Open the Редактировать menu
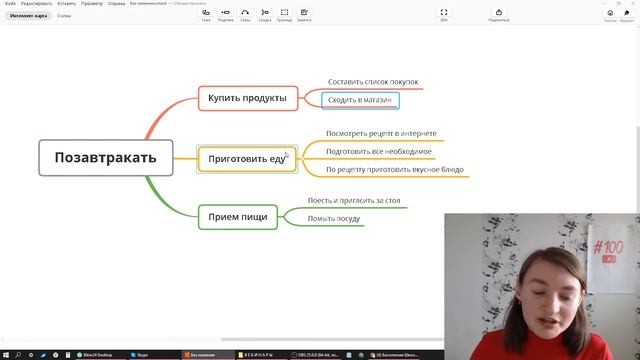640x360 pixels. point(36,3)
